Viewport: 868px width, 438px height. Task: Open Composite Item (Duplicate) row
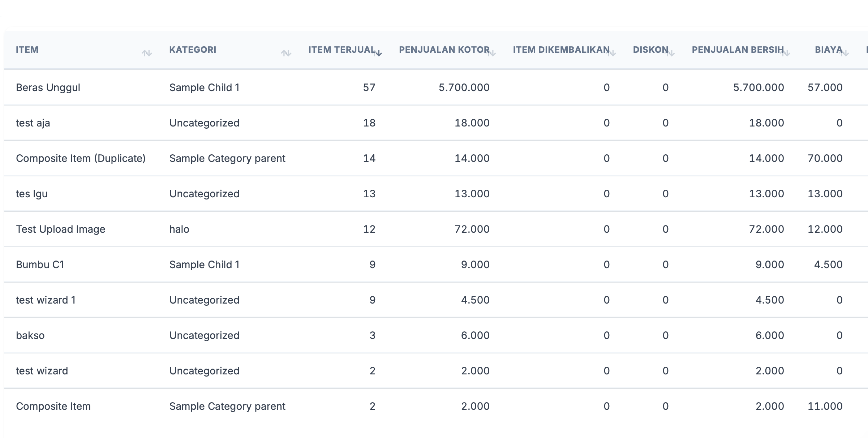(81, 158)
